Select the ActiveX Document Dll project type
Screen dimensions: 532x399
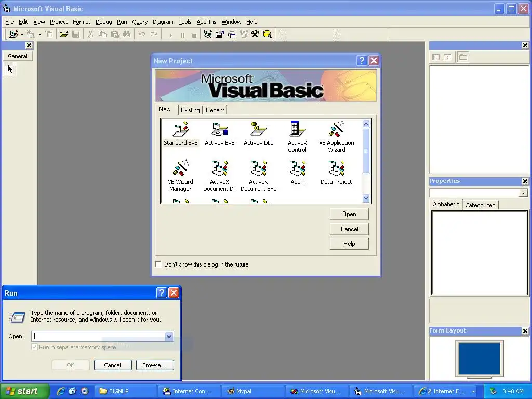pos(220,176)
